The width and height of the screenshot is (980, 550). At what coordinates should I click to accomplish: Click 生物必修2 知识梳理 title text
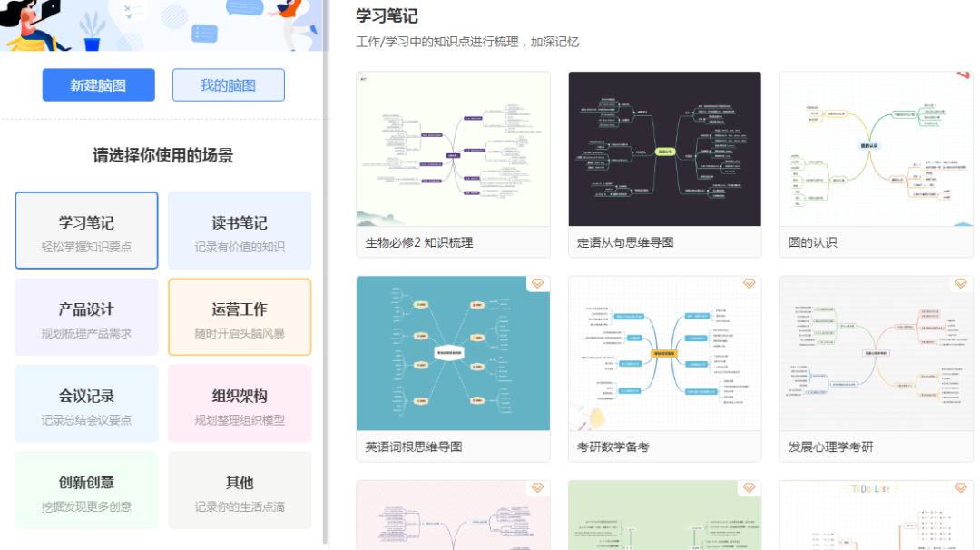(x=418, y=242)
